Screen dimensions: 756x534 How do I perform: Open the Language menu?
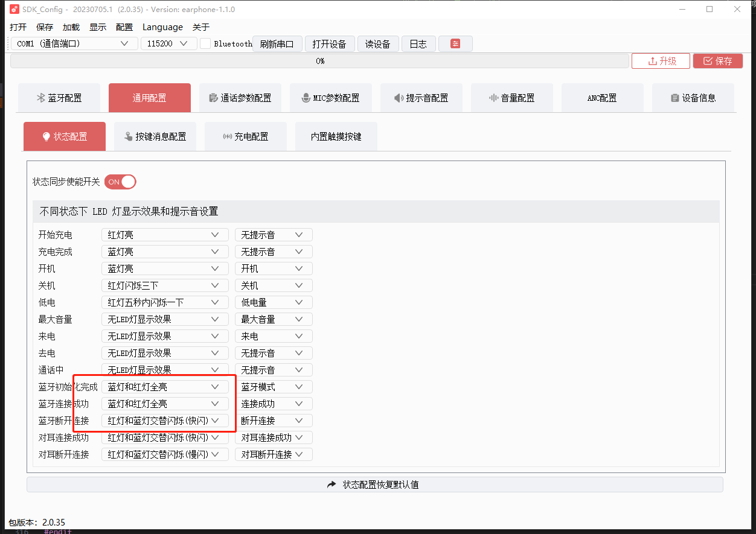162,27
